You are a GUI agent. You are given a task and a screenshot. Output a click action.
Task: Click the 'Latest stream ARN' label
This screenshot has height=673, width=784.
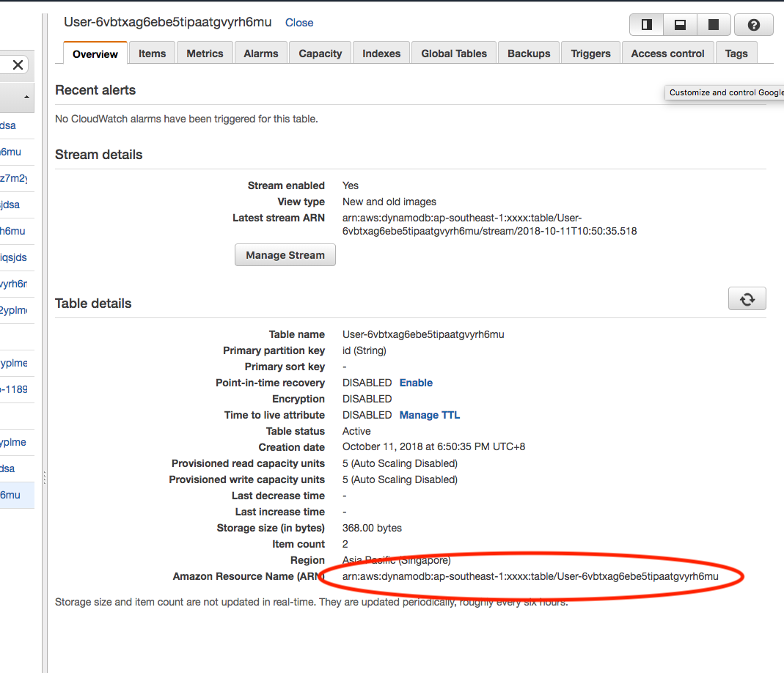tap(279, 218)
